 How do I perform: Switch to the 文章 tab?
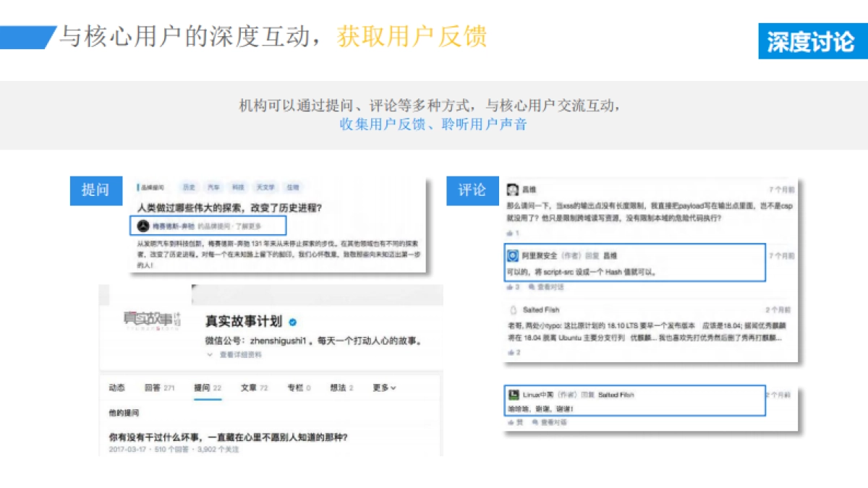(x=247, y=387)
